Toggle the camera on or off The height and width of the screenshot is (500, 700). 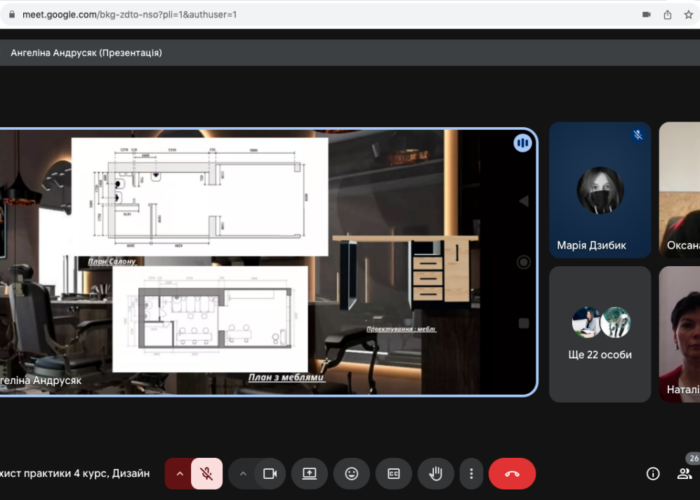[269, 473]
